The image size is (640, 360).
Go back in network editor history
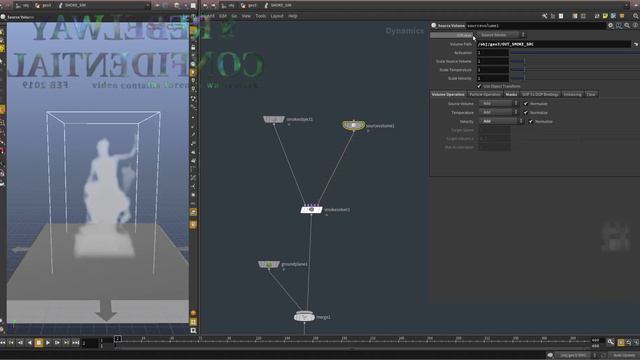[205, 5]
